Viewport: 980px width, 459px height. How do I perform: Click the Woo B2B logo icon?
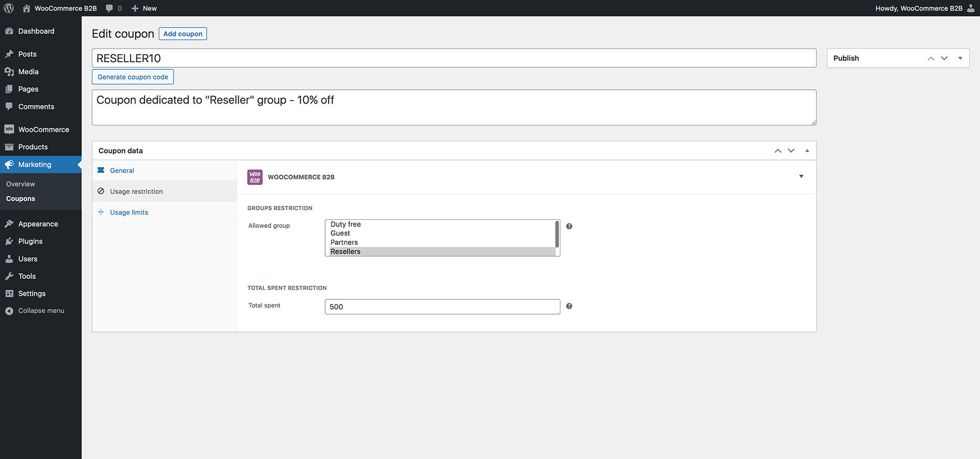coord(255,177)
